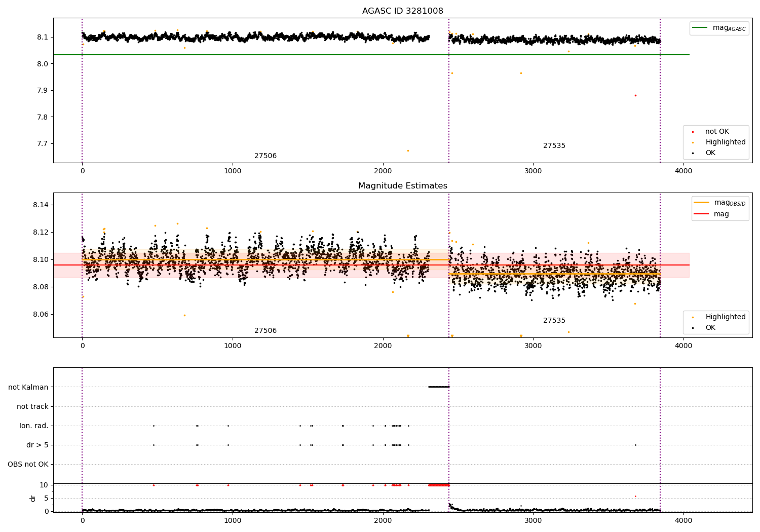
Task: Click the 2000 x-axis tick of Magnitude Estimates plot
Action: [383, 346]
